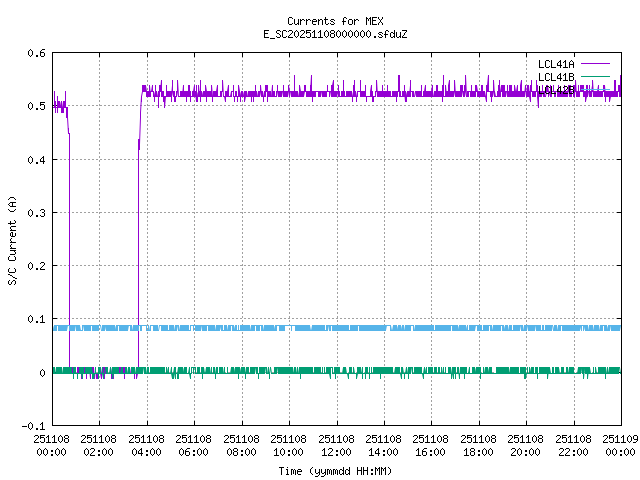Image resolution: width=640 pixels, height=480 pixels.
Task: Select the green LCL41B legend line sample
Action: (x=594, y=77)
